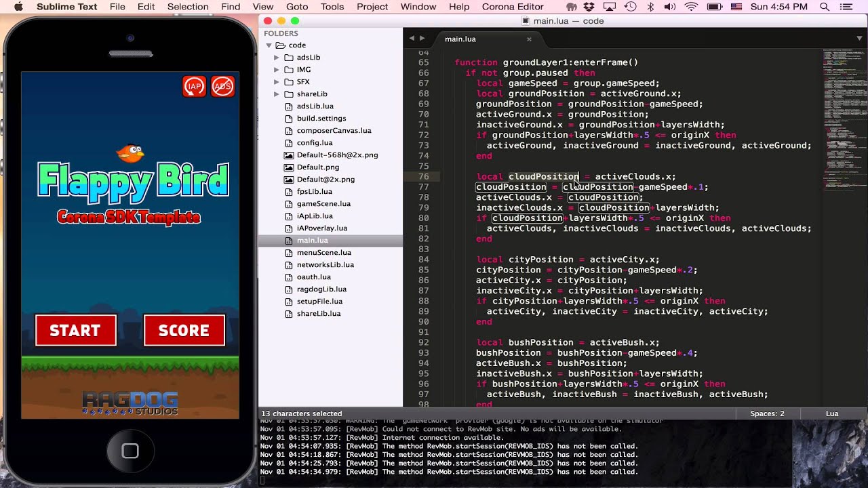Open Spotlight search in menu bar
Image resolution: width=868 pixels, height=488 pixels.
click(x=825, y=7)
